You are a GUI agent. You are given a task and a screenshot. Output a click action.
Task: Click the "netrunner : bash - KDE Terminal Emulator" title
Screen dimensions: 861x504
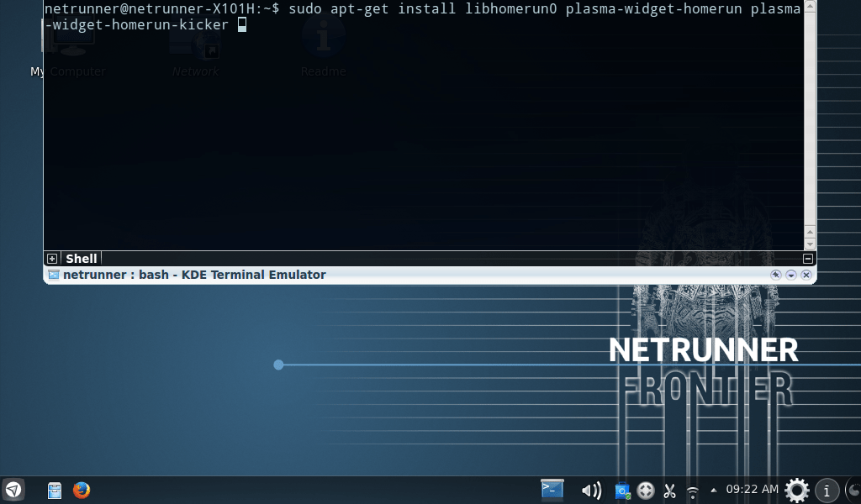point(194,275)
